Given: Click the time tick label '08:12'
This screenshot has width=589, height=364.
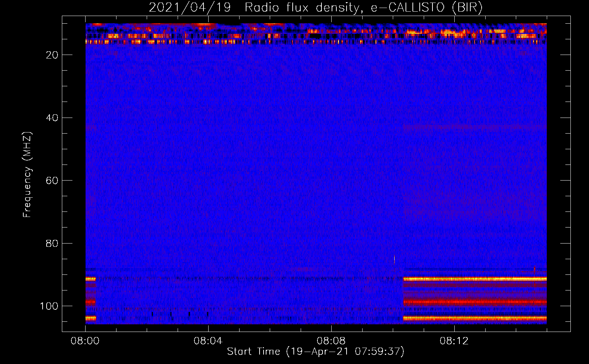Looking at the screenshot, I should click(x=454, y=341).
